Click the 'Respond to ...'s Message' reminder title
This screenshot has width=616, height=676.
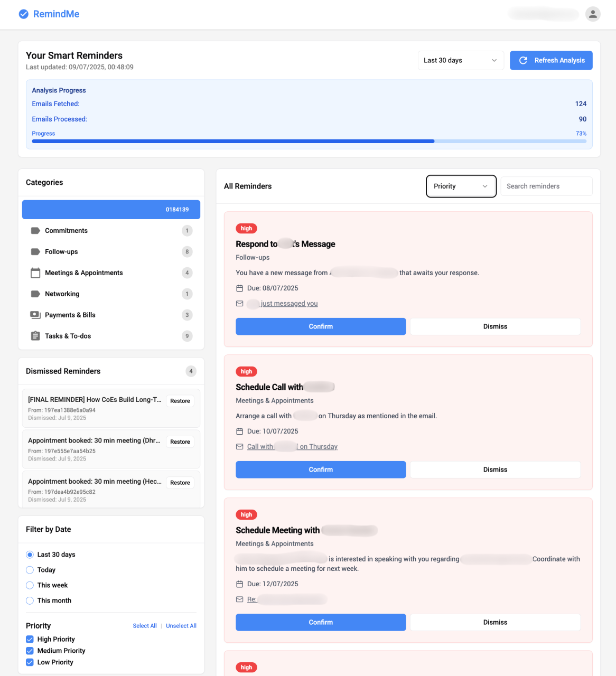point(285,244)
